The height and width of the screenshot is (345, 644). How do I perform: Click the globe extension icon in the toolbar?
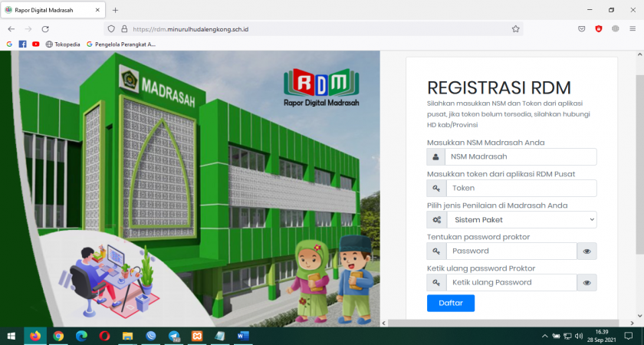(615, 29)
